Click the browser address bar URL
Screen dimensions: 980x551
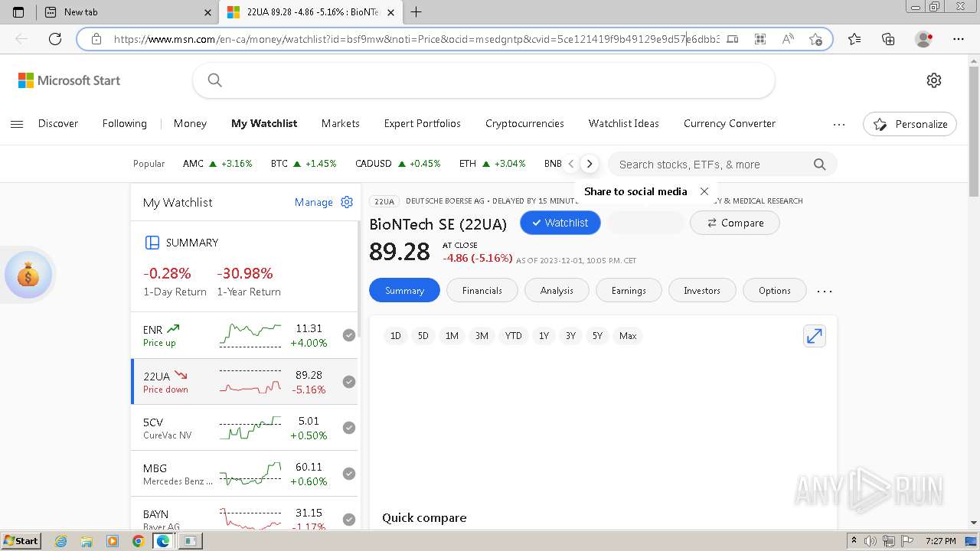[416, 39]
